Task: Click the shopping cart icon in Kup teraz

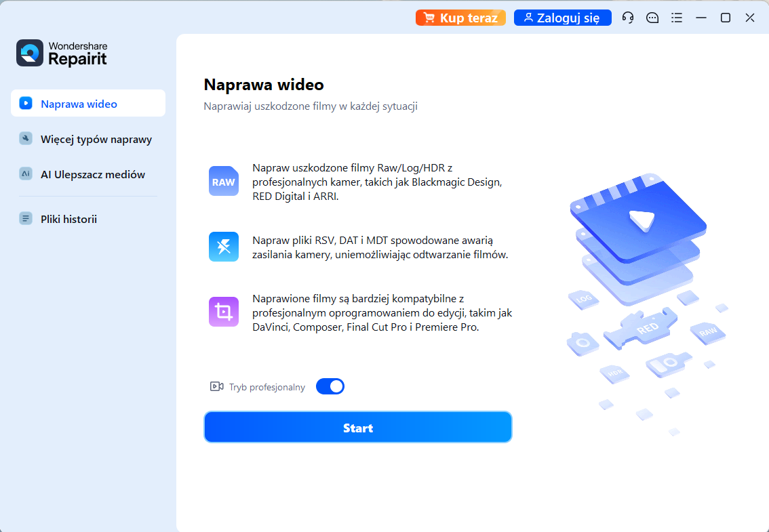Action: pos(429,18)
